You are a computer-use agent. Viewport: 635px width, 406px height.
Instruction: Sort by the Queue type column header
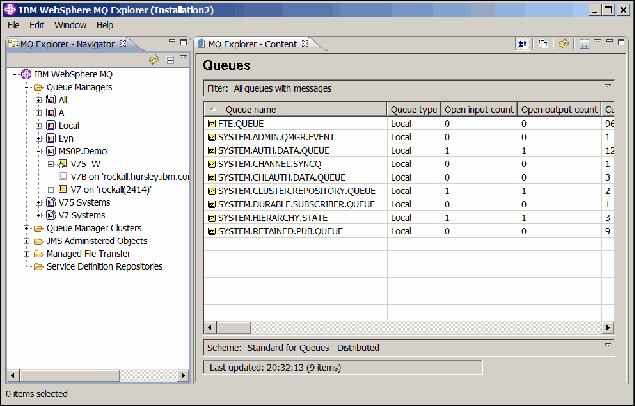[413, 110]
